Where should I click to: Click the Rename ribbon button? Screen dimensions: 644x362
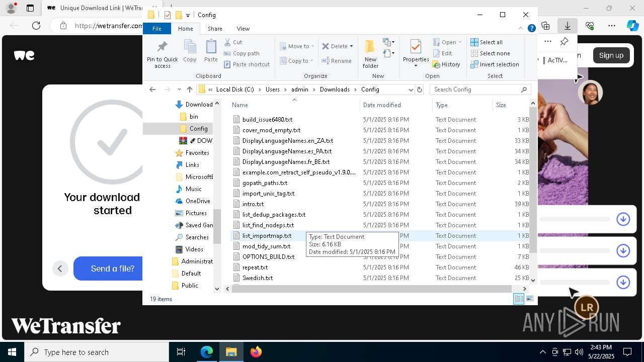(x=337, y=61)
